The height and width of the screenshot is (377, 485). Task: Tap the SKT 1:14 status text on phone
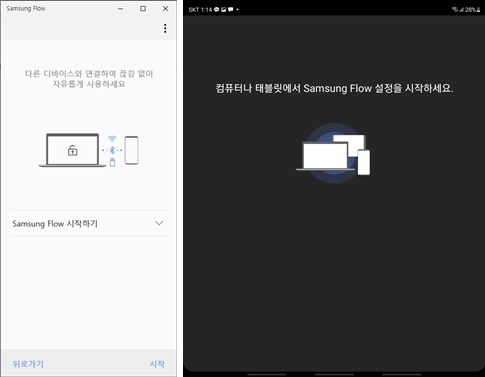[x=200, y=10]
